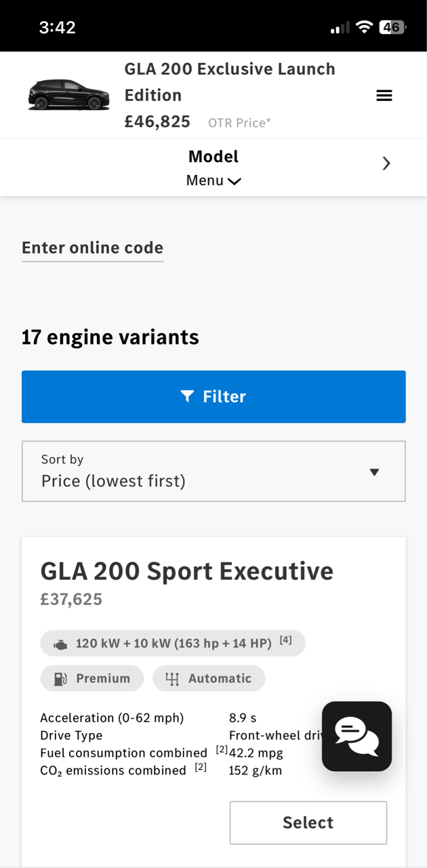427x868 pixels.
Task: Expand the Model Menu chevron
Action: tap(235, 181)
